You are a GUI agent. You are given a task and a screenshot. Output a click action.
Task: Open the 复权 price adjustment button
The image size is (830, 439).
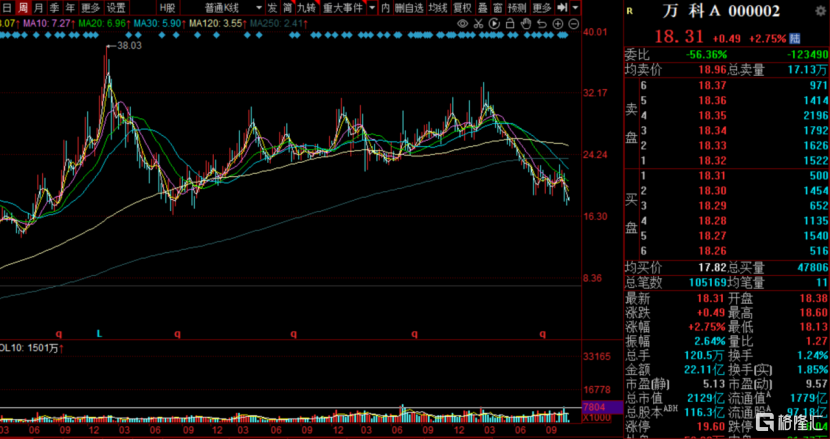tap(463, 7)
